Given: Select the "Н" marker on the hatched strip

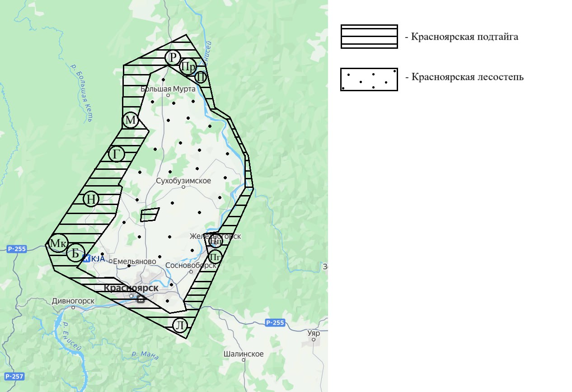Looking at the screenshot, I should coord(90,198).
